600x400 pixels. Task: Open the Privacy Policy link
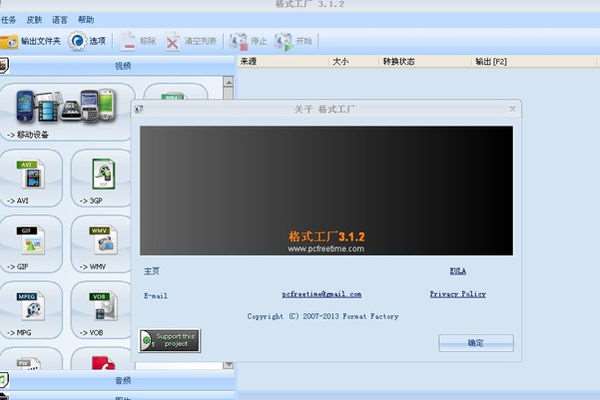tap(458, 294)
